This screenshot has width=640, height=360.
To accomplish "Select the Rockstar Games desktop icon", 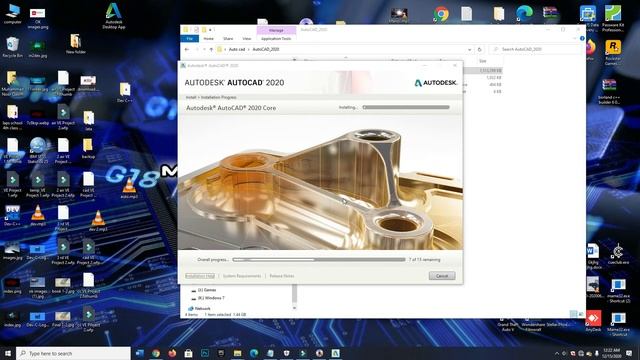I will click(x=612, y=52).
